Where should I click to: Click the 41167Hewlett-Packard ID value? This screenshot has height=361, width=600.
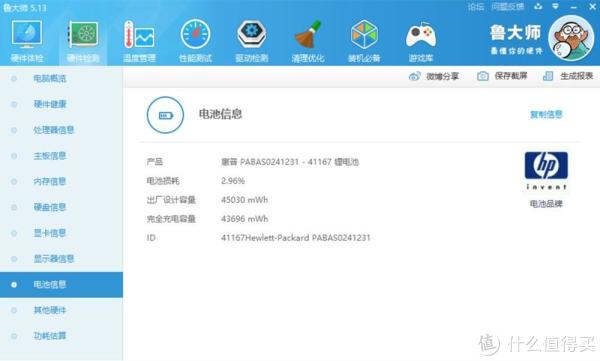pyautogui.click(x=295, y=238)
